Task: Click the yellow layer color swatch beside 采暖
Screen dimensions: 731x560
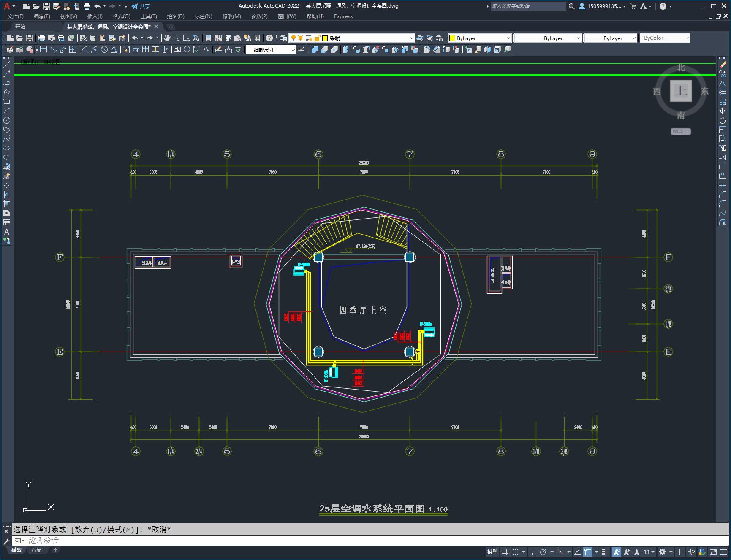Action: tap(325, 38)
